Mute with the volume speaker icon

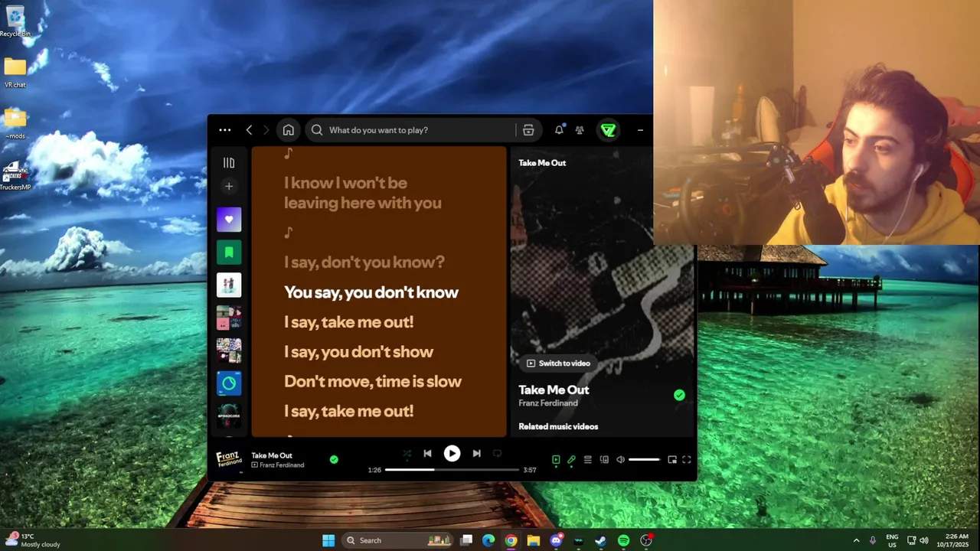coord(620,460)
